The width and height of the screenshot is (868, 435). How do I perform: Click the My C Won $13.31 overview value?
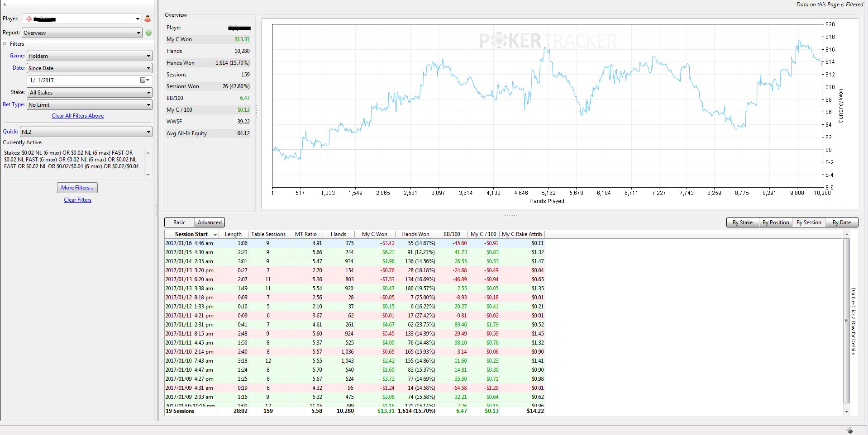tap(242, 39)
